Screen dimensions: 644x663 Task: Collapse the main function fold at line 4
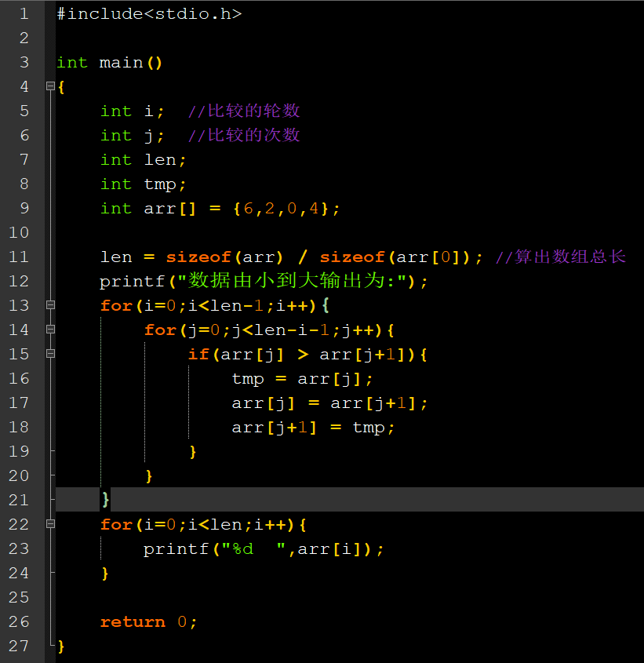pyautogui.click(x=50, y=86)
